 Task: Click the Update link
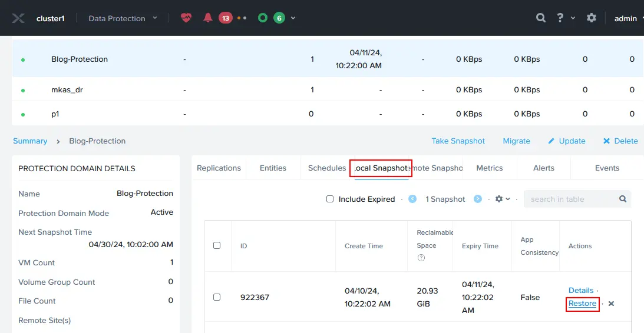coord(567,141)
